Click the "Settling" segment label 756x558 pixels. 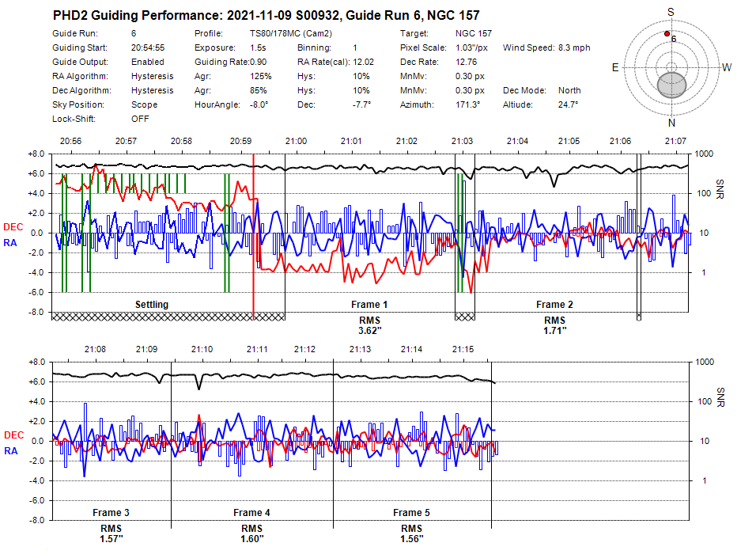[x=152, y=305]
